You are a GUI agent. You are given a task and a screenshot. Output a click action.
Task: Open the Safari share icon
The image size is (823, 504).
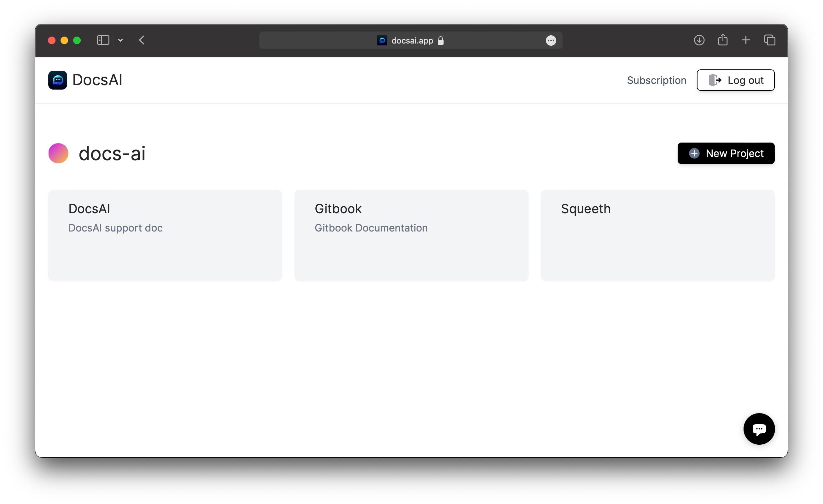tap(722, 40)
